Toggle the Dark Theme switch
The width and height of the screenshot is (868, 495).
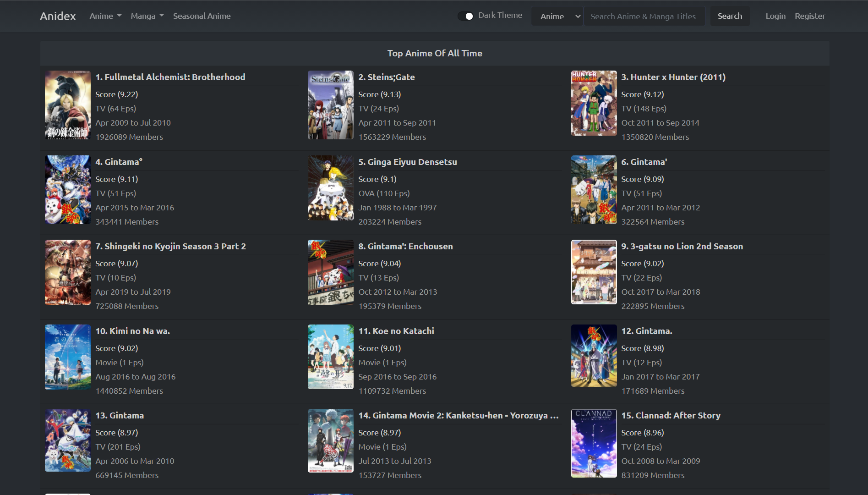(465, 16)
